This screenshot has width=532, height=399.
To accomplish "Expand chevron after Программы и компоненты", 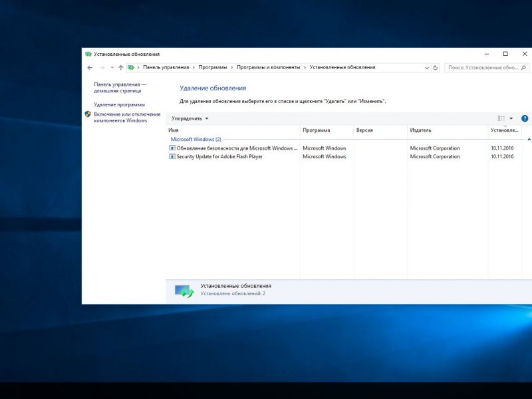I will pyautogui.click(x=305, y=68).
